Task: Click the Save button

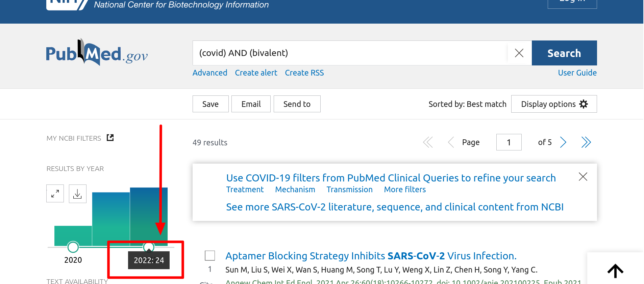Action: 210,104
